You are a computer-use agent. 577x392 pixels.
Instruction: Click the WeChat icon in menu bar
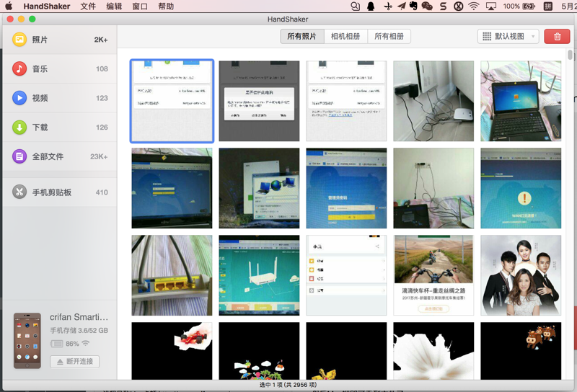[x=427, y=6]
